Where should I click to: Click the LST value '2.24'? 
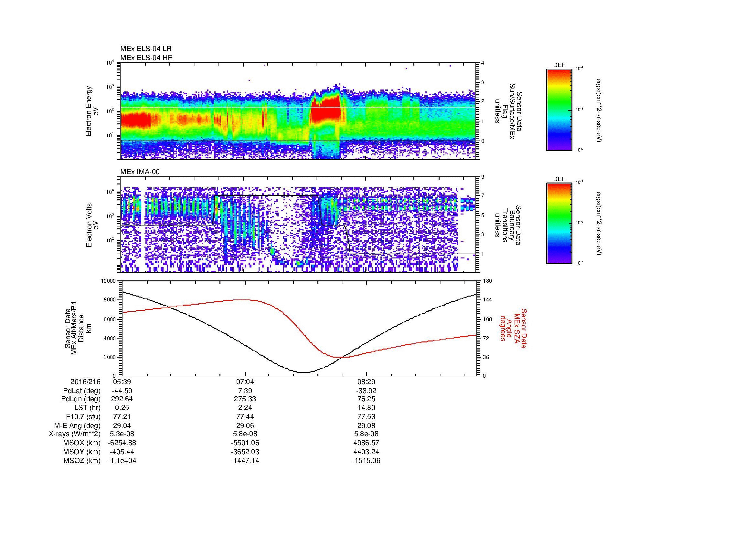tap(245, 408)
